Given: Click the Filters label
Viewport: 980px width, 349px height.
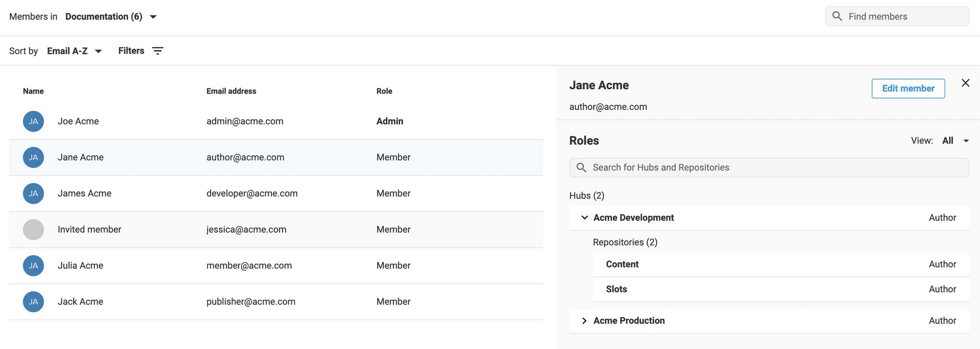Looking at the screenshot, I should (x=131, y=51).
